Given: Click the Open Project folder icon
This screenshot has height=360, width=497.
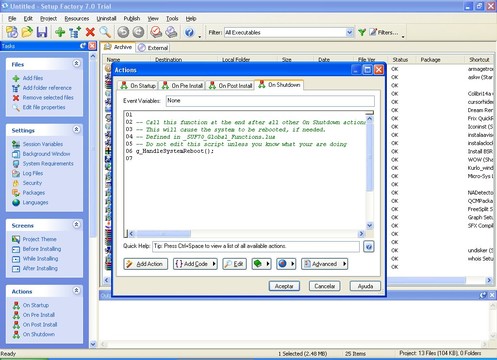Looking at the screenshot, I should click(x=27, y=32).
